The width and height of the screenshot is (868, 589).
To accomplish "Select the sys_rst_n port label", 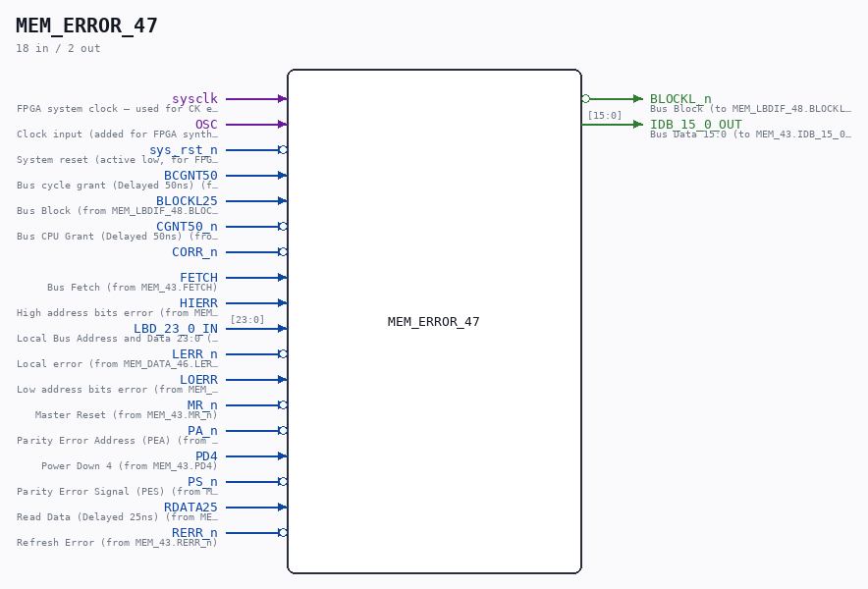I will point(184,149).
